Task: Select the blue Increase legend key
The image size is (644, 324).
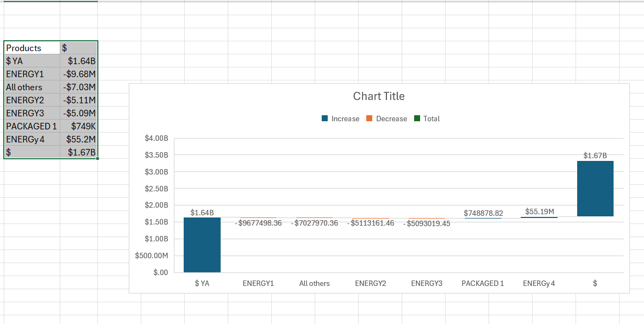Action: click(324, 119)
